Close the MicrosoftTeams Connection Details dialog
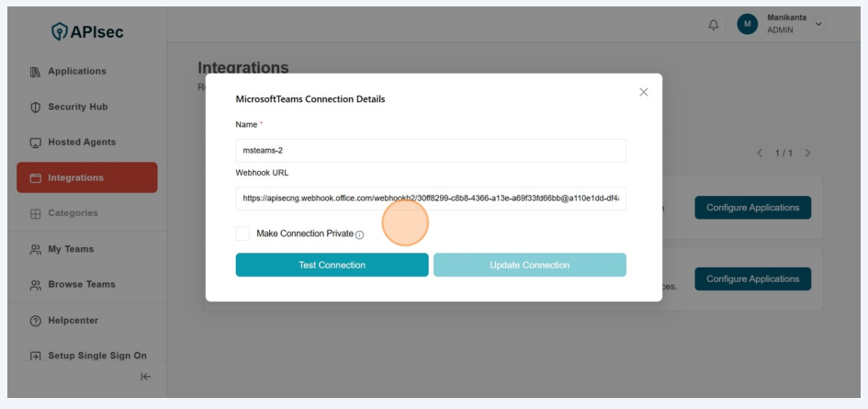The width and height of the screenshot is (868, 409). [x=643, y=92]
